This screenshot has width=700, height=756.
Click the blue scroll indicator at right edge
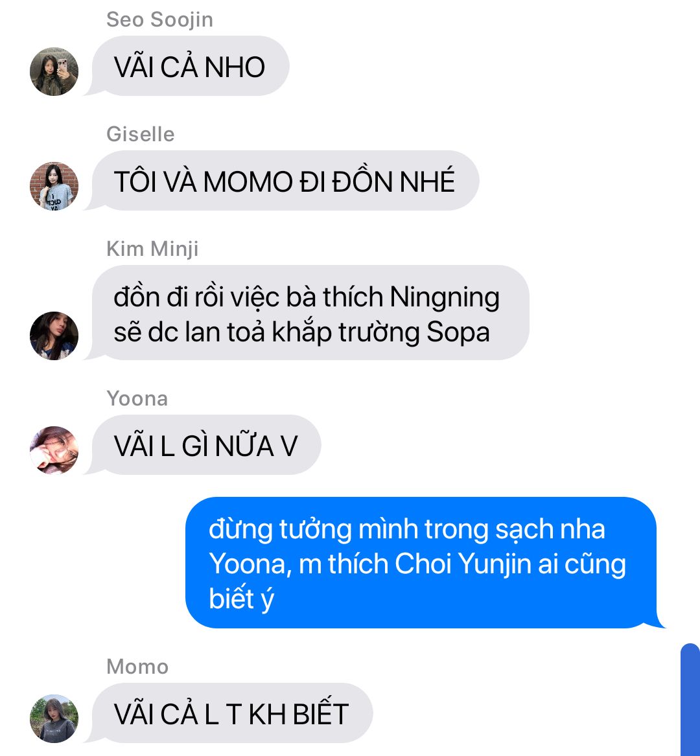click(690, 700)
